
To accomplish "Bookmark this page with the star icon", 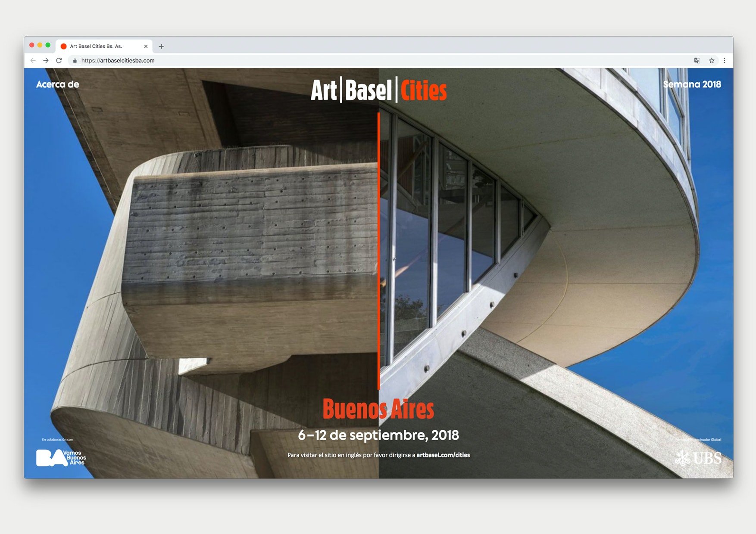I will tap(712, 61).
